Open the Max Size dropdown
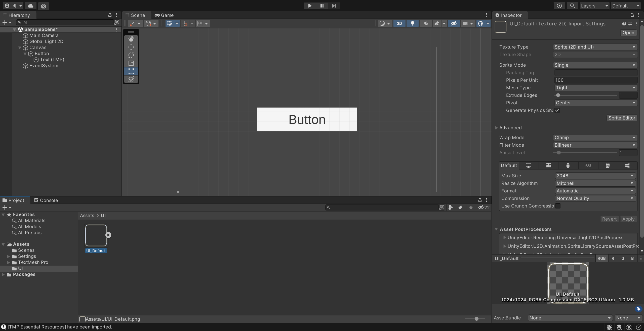The width and height of the screenshot is (644, 331). 595,176
